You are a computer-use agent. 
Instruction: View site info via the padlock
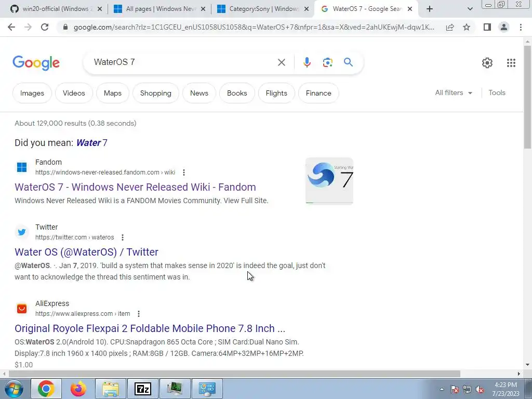(65, 27)
